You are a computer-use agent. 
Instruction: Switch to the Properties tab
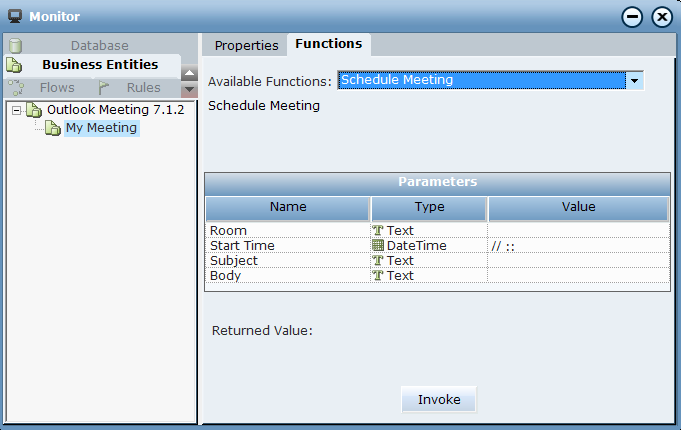246,45
